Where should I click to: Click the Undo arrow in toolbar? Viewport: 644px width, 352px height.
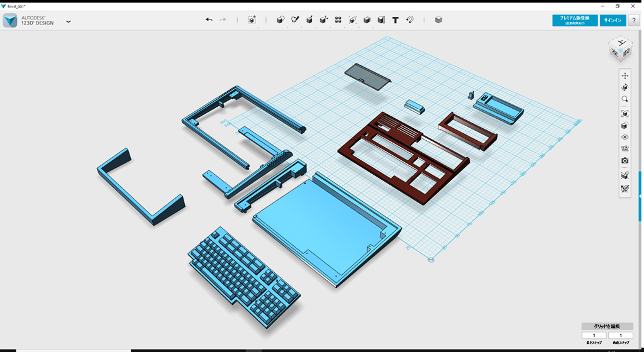tap(209, 20)
